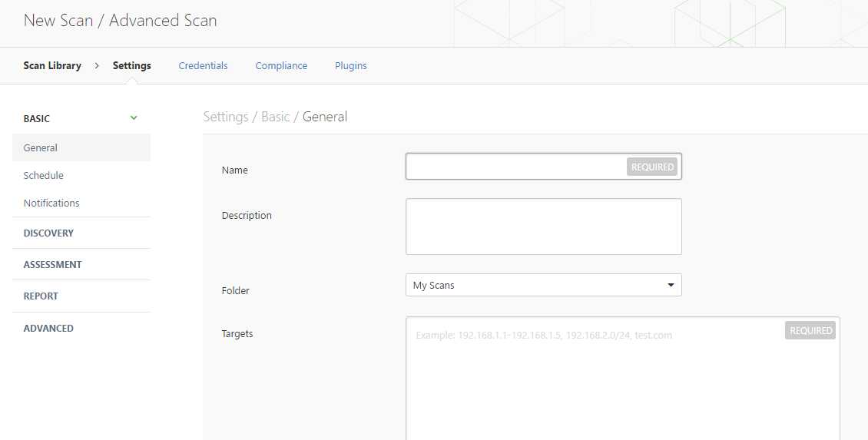The width and height of the screenshot is (868, 440).
Task: Go back to Scan Library
Action: (52, 66)
